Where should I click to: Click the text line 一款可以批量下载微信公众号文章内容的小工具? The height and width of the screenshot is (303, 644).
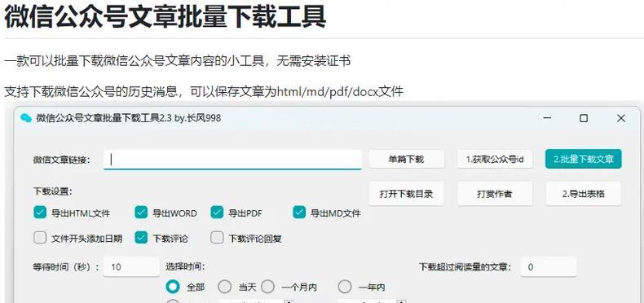coord(178,61)
